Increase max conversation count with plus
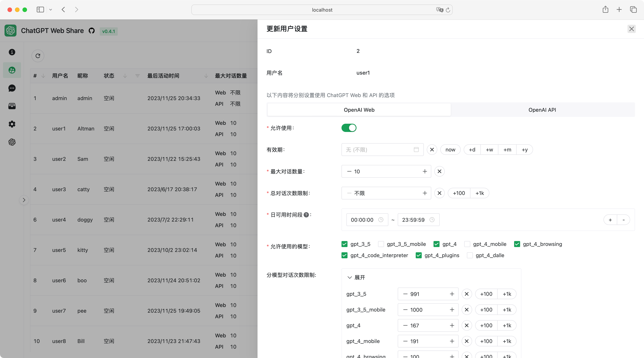Viewport: 644px width, 358px height. (x=425, y=171)
